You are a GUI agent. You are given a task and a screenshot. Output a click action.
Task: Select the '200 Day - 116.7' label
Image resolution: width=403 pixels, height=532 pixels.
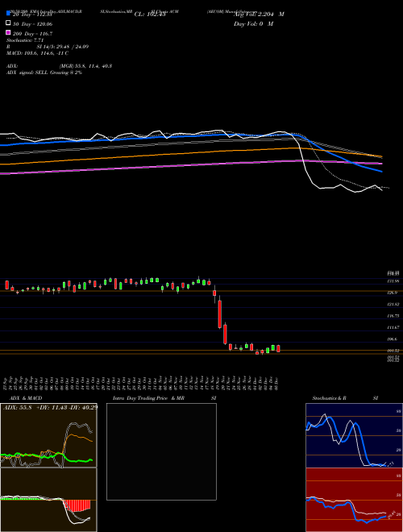click(32, 34)
